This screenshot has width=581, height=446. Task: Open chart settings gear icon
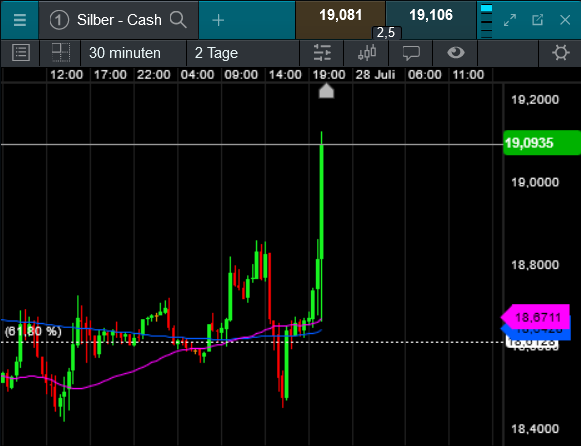coord(561,53)
